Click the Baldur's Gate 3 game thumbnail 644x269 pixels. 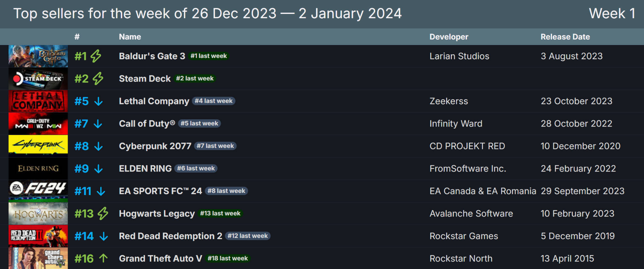(x=38, y=56)
